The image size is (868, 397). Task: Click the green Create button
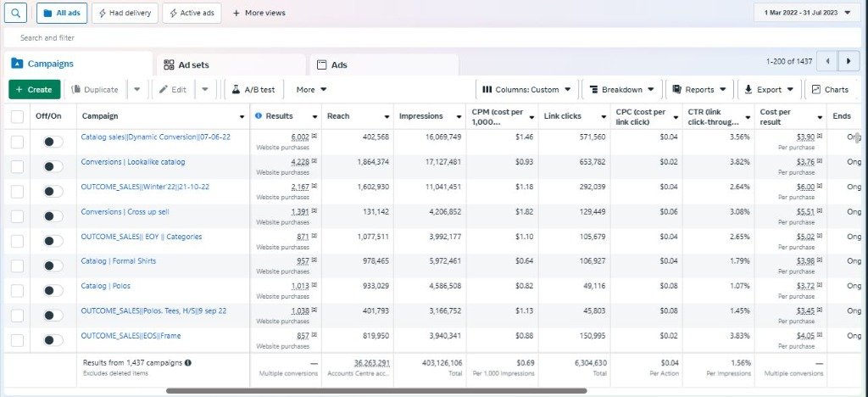coord(34,90)
